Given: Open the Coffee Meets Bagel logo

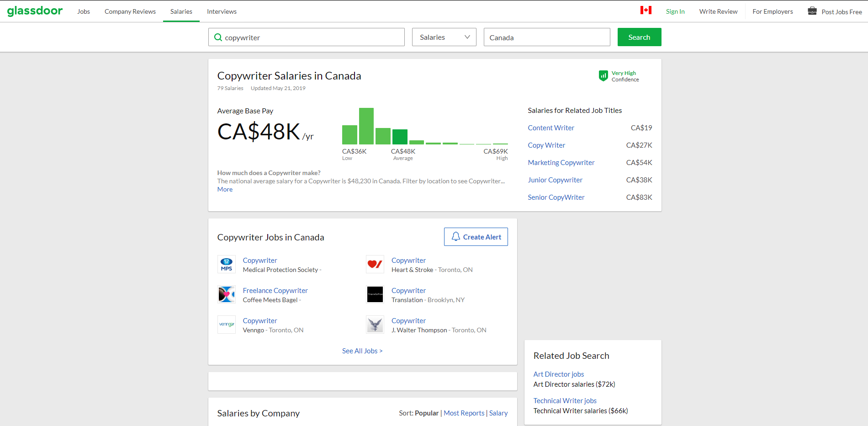Looking at the screenshot, I should pyautogui.click(x=227, y=294).
